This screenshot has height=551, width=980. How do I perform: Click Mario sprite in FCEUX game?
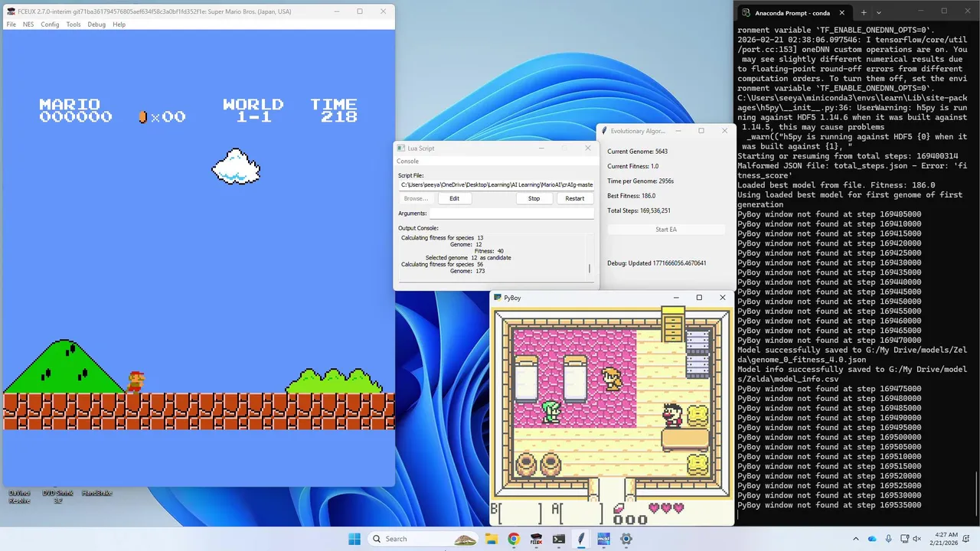click(135, 381)
